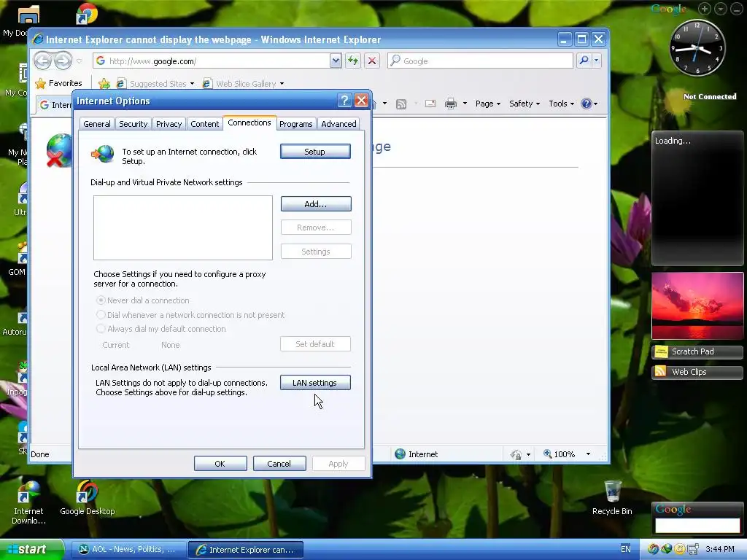Image resolution: width=747 pixels, height=560 pixels.
Task: Click the EN language indicator in taskbar
Action: 625,549
